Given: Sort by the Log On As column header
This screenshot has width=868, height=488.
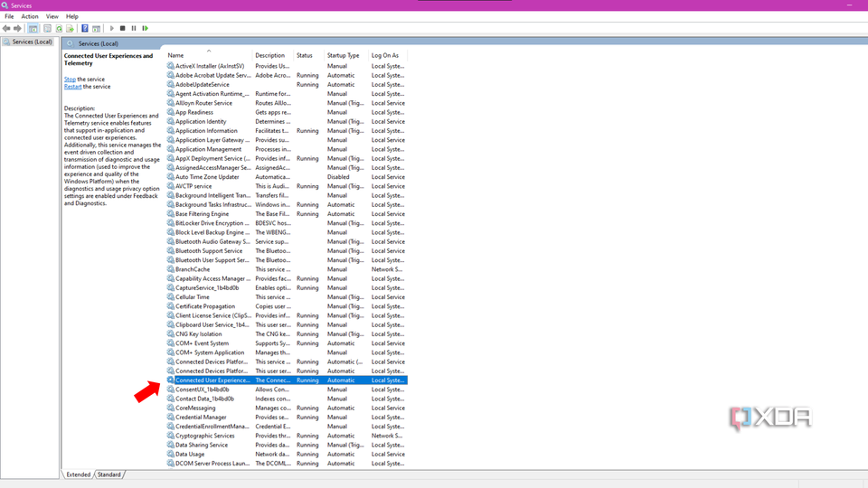Looking at the screenshot, I should pyautogui.click(x=389, y=55).
